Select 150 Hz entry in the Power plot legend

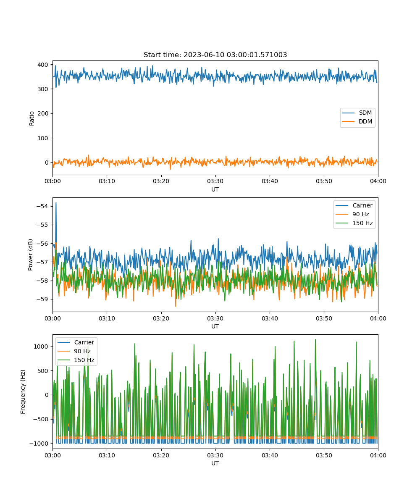362,223
